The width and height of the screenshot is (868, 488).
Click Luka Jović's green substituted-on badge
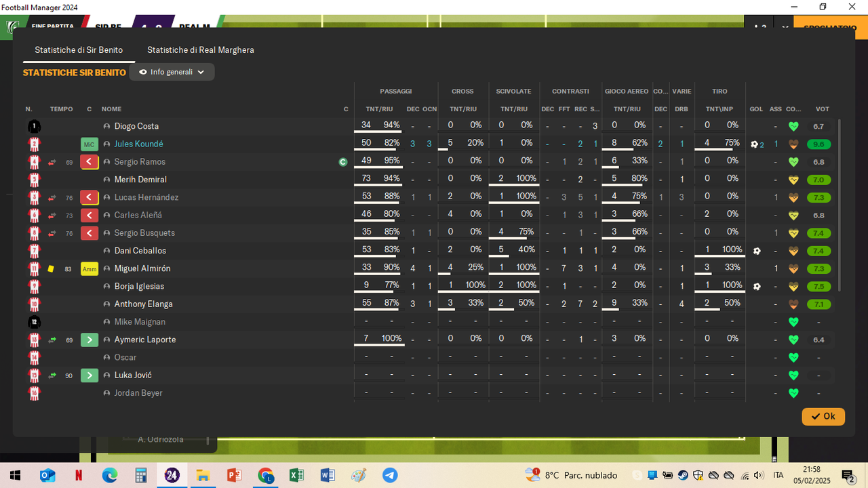pyautogui.click(x=90, y=375)
